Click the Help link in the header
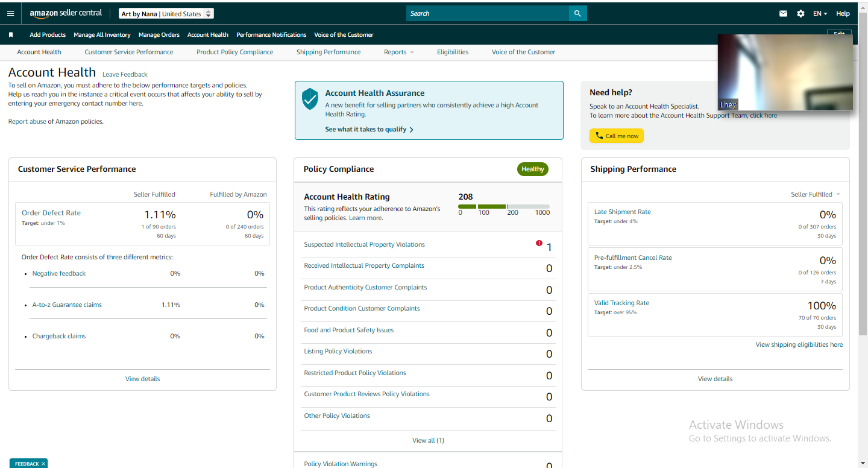The height and width of the screenshot is (468, 868). (x=843, y=13)
